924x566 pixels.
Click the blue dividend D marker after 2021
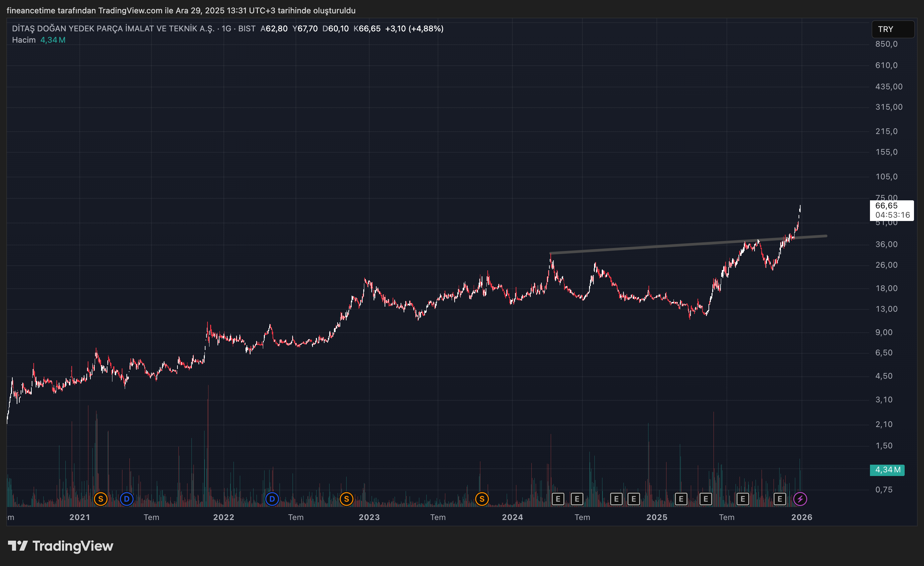coord(127,499)
